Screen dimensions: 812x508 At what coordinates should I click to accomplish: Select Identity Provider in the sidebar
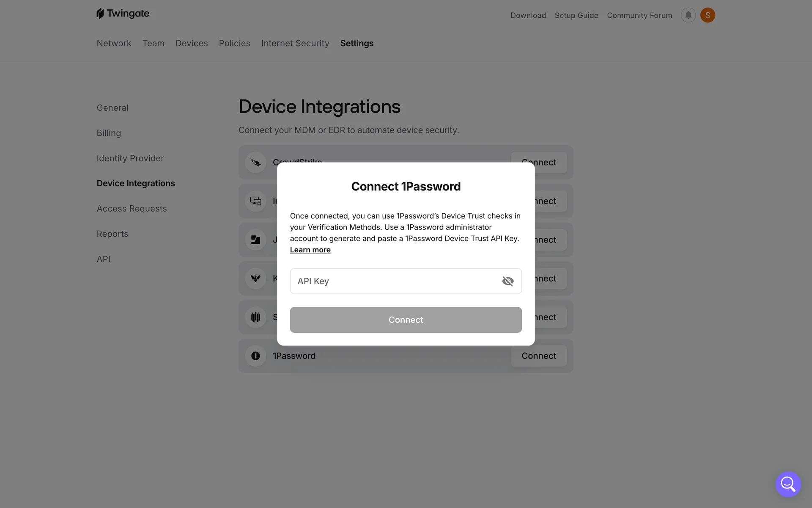tap(130, 158)
